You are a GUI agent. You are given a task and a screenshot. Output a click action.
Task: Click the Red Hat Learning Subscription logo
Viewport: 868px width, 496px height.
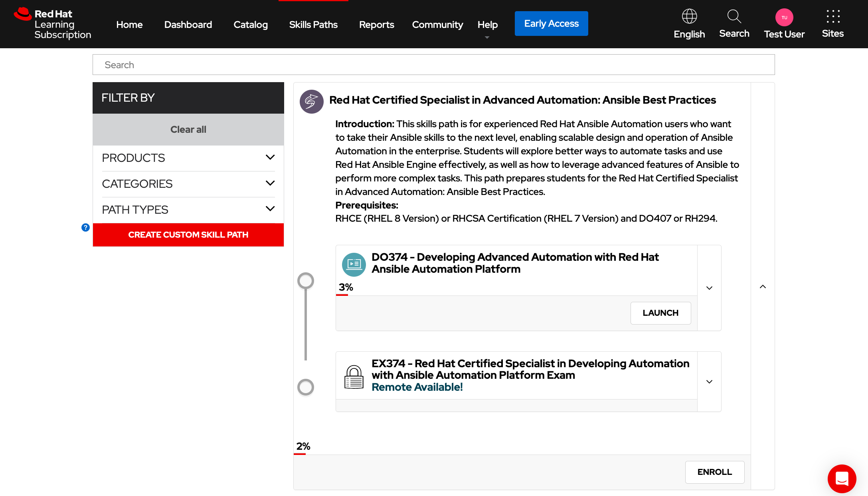pos(53,23)
